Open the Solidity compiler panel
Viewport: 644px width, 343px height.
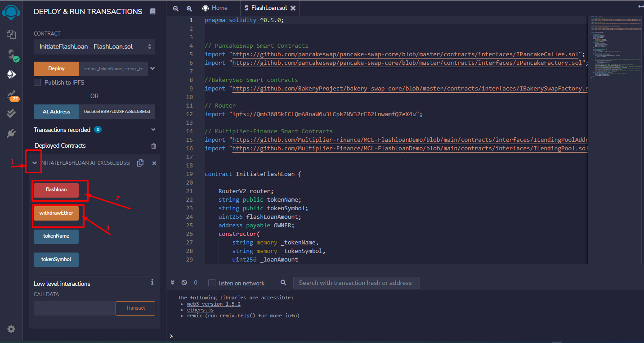tap(11, 55)
